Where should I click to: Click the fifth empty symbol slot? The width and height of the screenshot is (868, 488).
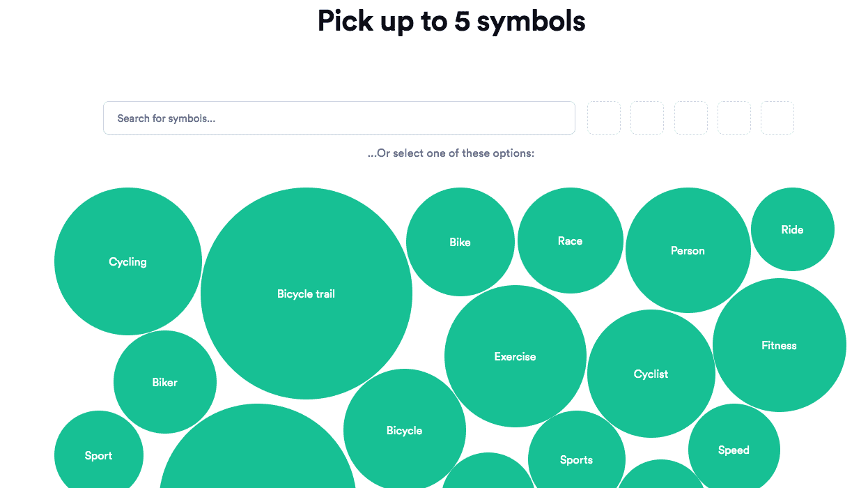pyautogui.click(x=777, y=118)
